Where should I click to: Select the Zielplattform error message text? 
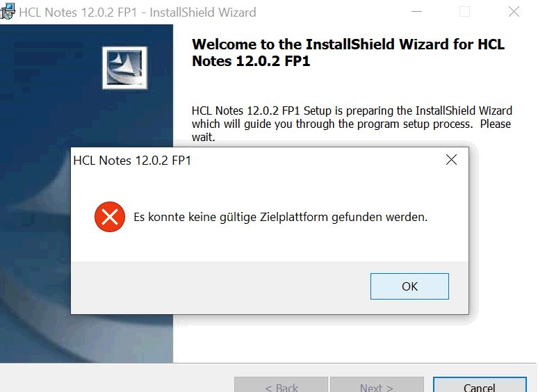tap(280, 217)
